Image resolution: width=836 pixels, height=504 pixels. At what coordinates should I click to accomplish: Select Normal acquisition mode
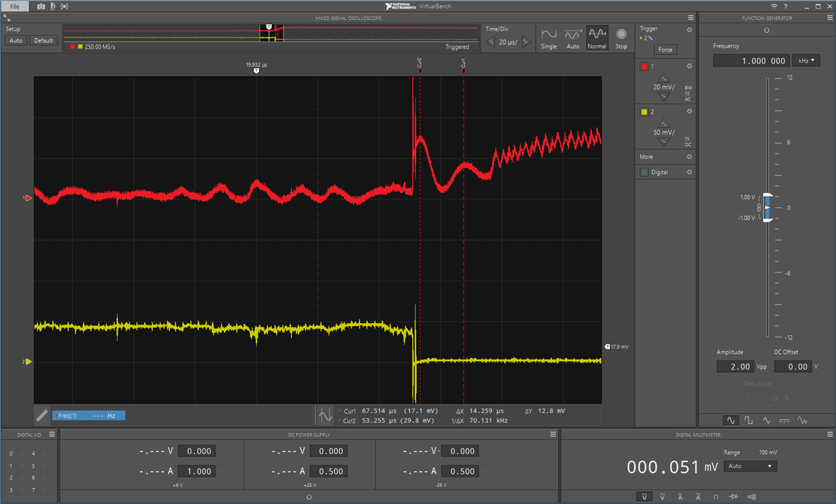click(597, 39)
